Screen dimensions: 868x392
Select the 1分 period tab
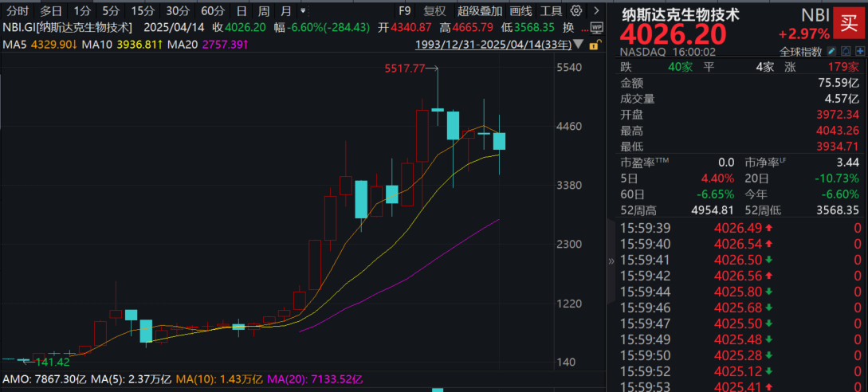coord(82,10)
